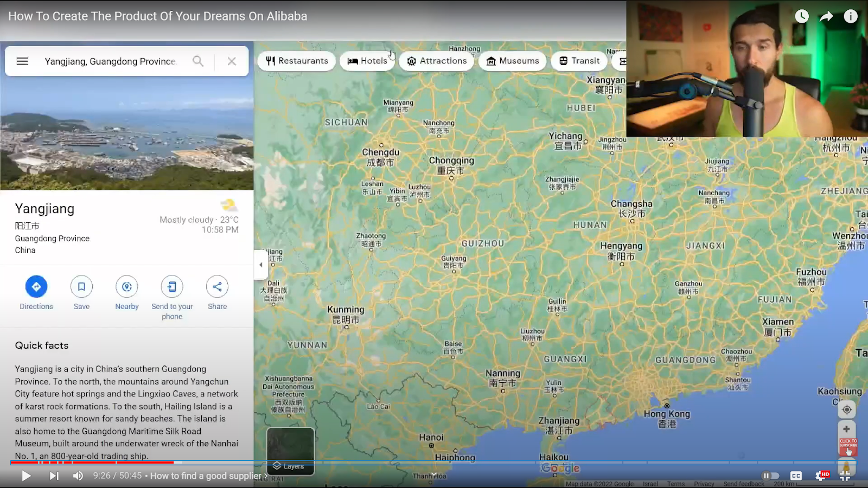Screen dimensions: 868x488
Task: Click the Street View pegman
Action: pos(846,466)
